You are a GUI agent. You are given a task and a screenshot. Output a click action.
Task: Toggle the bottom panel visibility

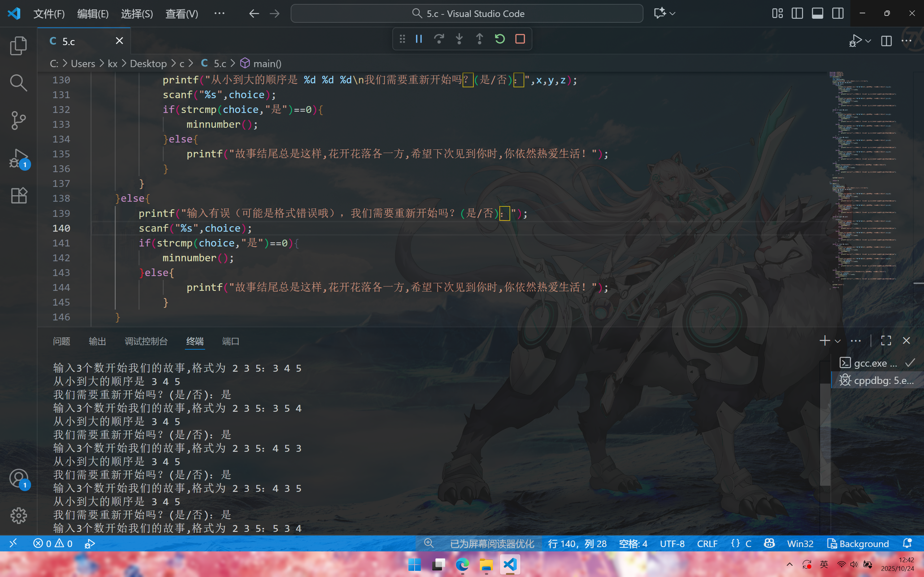[x=817, y=13]
